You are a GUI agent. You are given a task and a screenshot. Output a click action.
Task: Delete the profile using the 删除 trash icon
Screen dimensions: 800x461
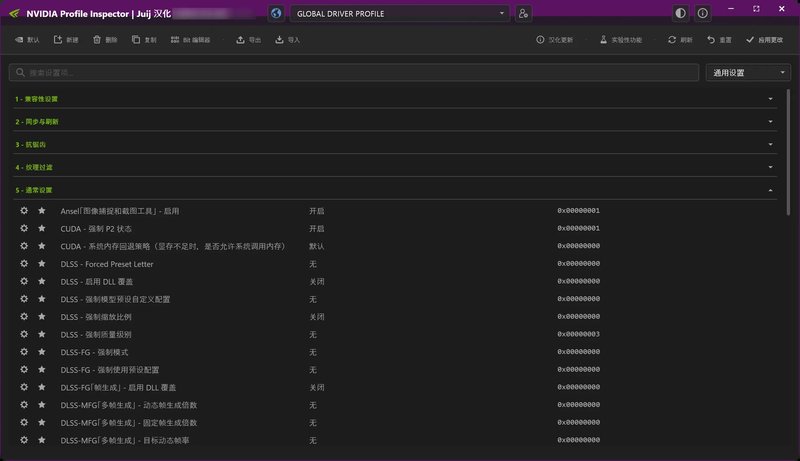coord(105,40)
